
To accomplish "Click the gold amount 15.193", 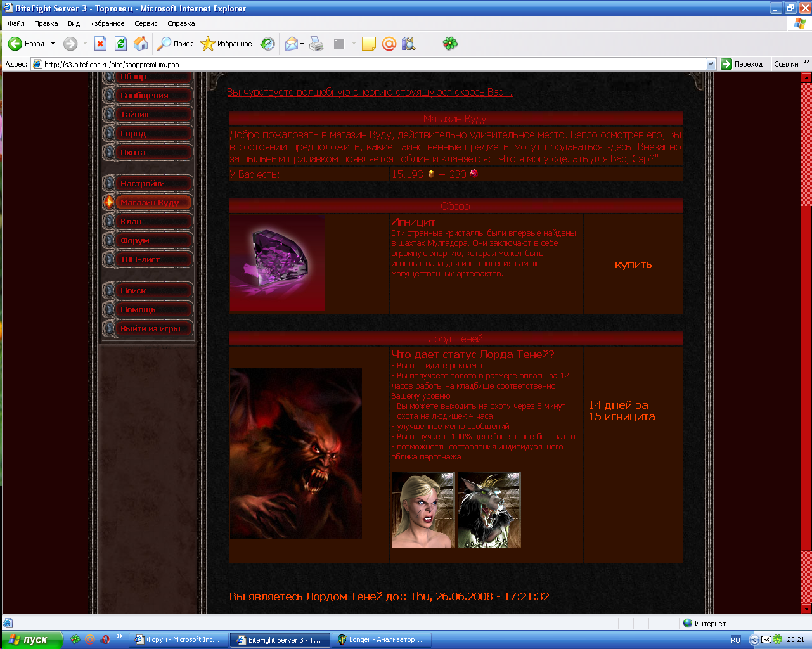I will [407, 174].
